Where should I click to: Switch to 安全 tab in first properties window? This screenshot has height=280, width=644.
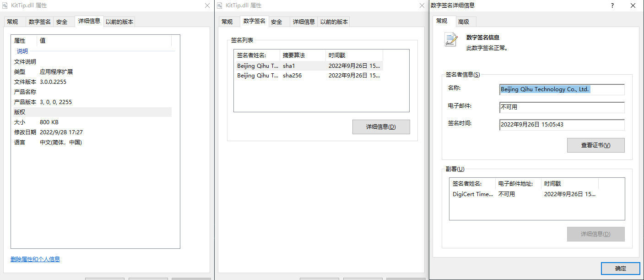pos(62,22)
